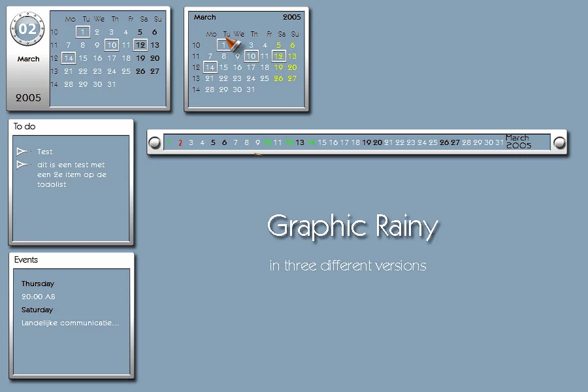Click the left round knob on the date strip
The image size is (588, 392).
tap(155, 142)
